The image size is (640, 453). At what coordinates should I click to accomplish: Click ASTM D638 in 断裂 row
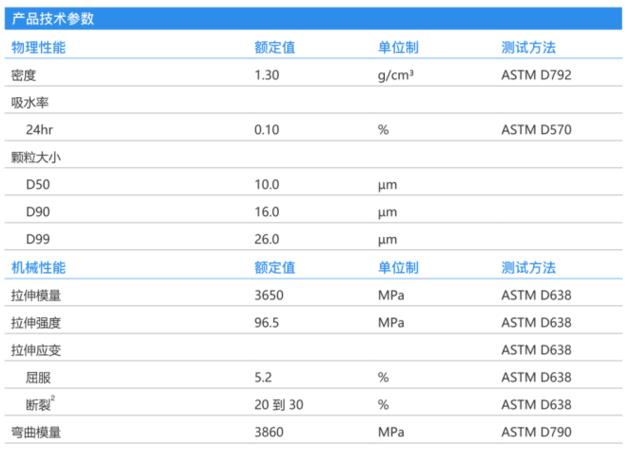tap(536, 404)
